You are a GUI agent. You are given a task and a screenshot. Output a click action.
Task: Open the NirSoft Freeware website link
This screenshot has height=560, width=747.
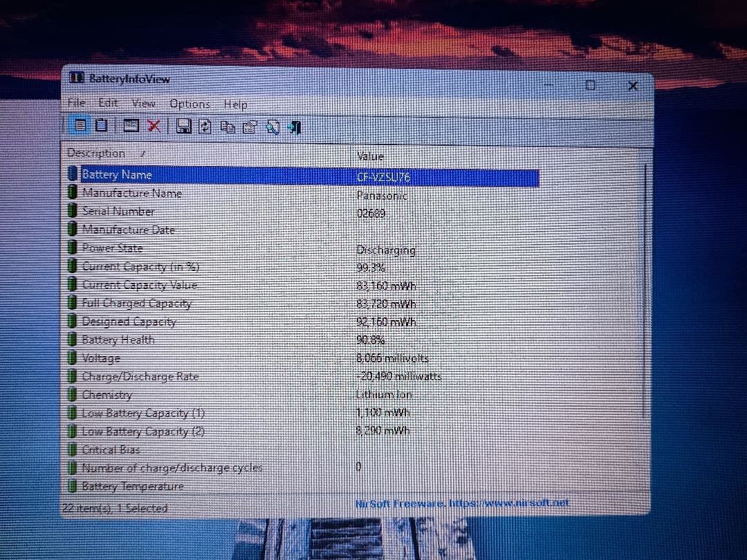(462, 503)
